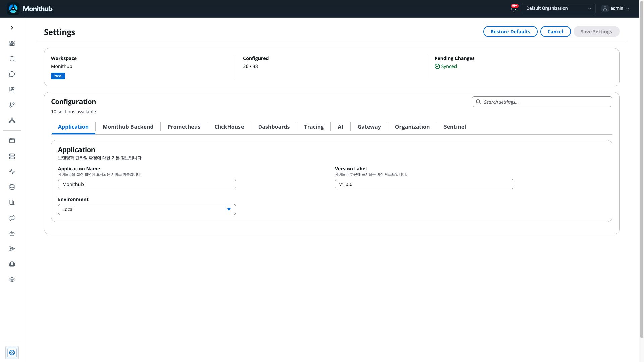Open the activity pulse icon in sidebar
644x362 pixels.
point(12,172)
